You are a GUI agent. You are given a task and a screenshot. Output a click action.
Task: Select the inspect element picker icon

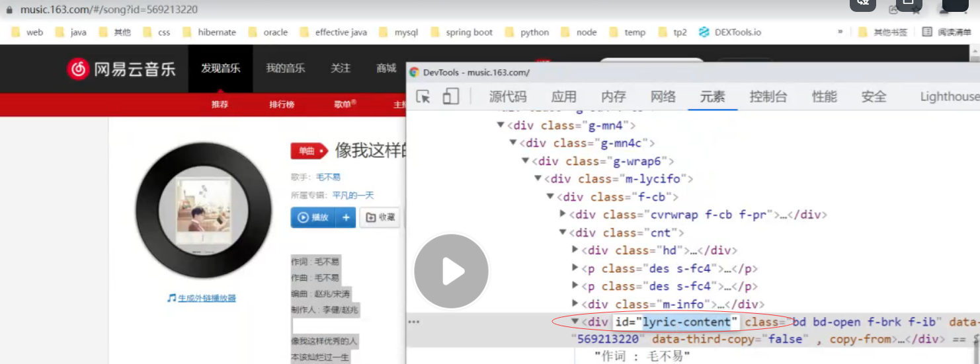tap(423, 96)
